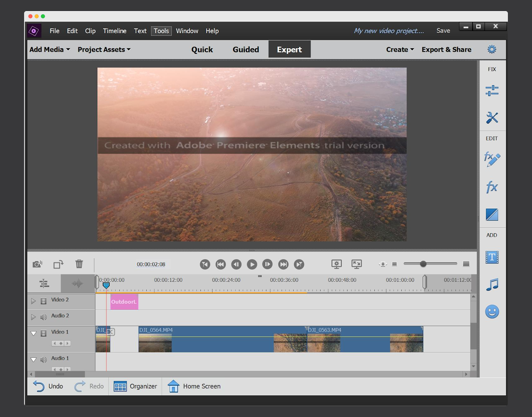Open the Project Assets dropdown
This screenshot has height=417, width=532.
104,50
